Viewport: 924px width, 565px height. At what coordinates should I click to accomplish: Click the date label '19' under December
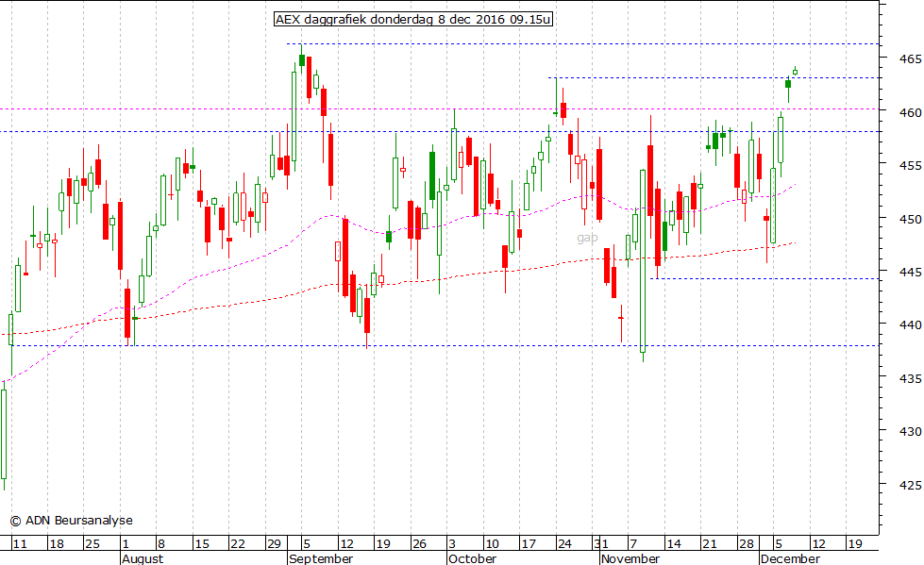tap(854, 543)
